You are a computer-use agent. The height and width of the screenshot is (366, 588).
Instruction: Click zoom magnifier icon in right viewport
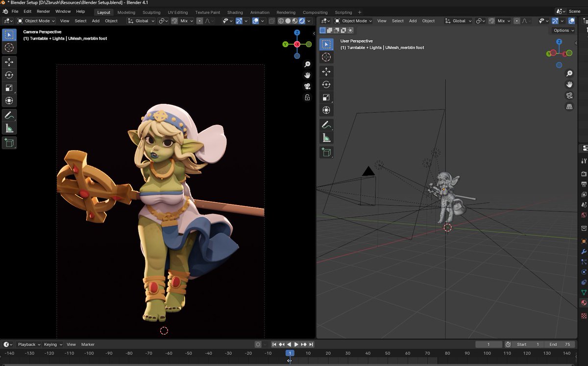tap(569, 74)
